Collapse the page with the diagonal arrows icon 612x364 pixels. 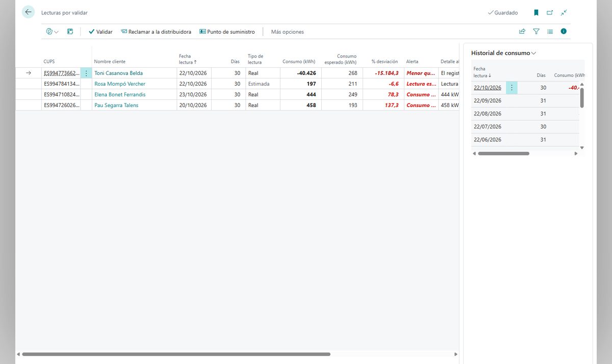click(564, 13)
